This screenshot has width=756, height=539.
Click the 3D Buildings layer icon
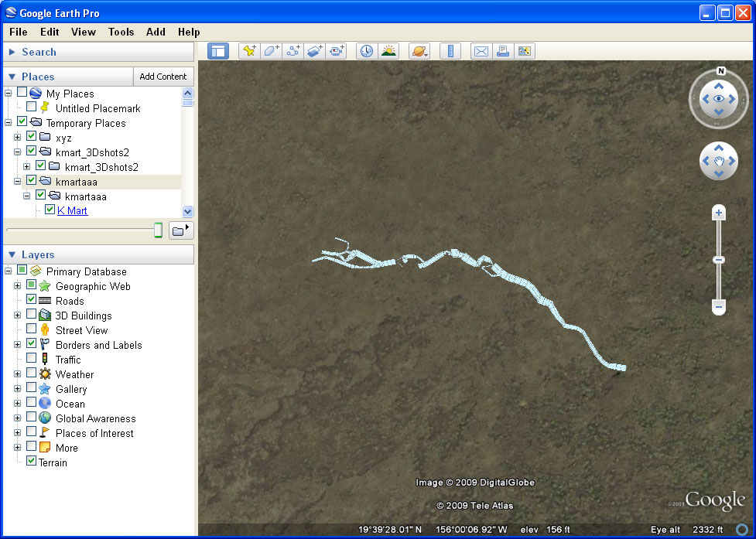pos(45,316)
